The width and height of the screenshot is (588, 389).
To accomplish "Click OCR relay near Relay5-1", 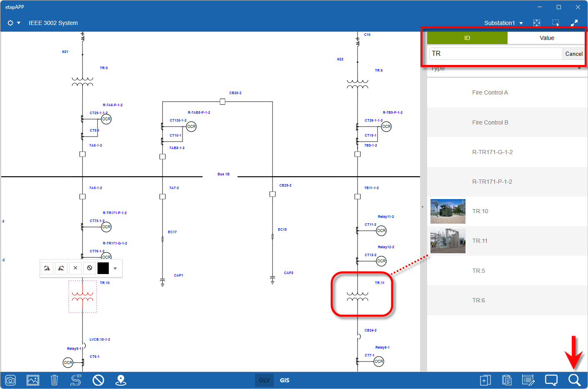I will pos(68,363).
